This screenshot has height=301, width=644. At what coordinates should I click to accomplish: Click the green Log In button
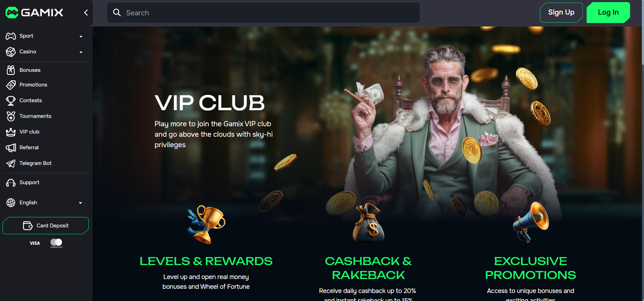[608, 13]
